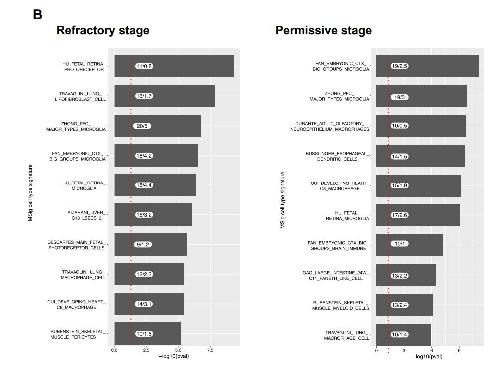Click the -log10(pval) x-axis title under Refractory

(174, 356)
